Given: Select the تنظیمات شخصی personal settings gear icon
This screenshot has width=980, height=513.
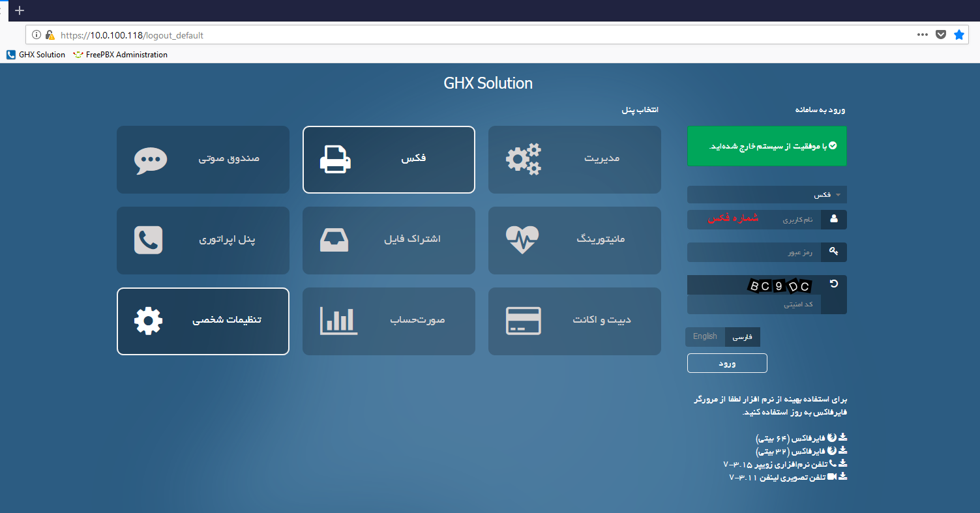Looking at the screenshot, I should [148, 321].
